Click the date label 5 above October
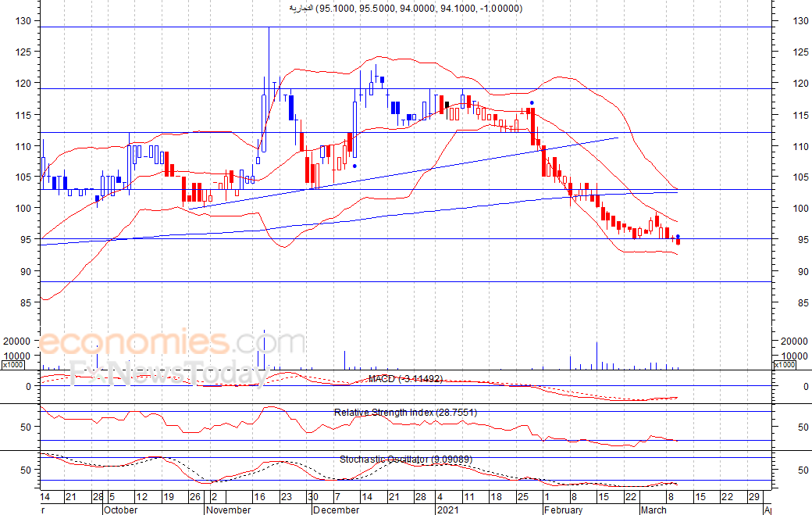 [x=112, y=497]
